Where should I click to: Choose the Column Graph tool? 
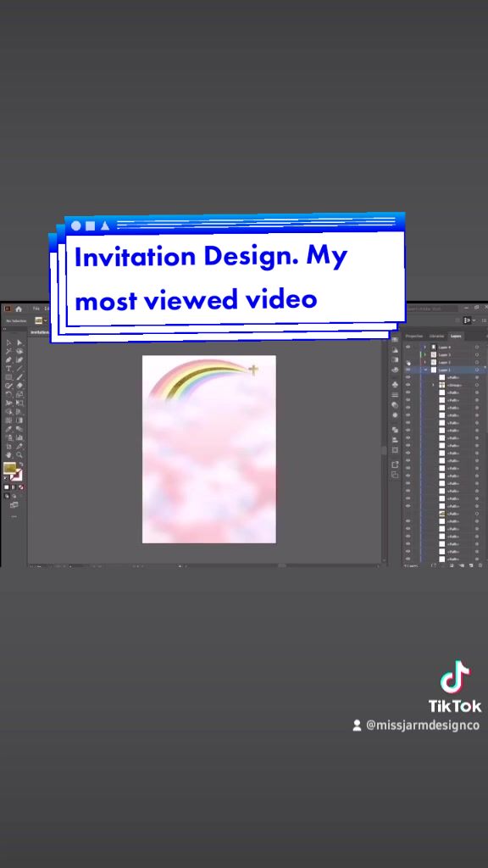pos(19,437)
